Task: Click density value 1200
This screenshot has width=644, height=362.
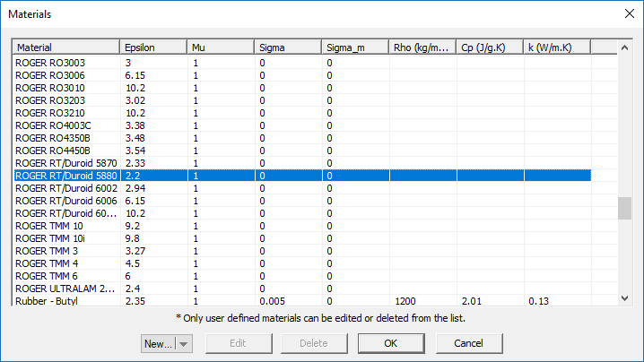Action: pos(405,301)
